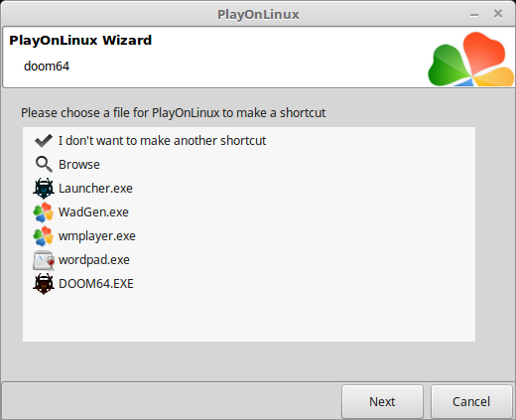Minimize the PlayOnLinux window
516x420 pixels.
pos(474,15)
